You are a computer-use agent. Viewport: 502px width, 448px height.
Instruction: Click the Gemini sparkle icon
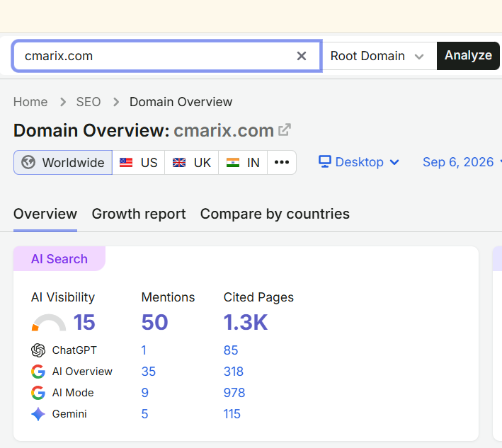[38, 414]
